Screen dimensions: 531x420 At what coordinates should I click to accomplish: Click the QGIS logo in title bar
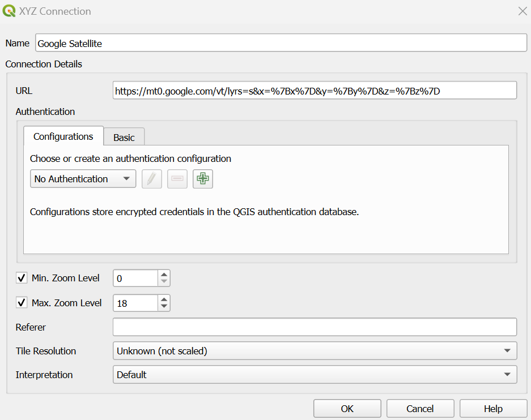(x=9, y=11)
